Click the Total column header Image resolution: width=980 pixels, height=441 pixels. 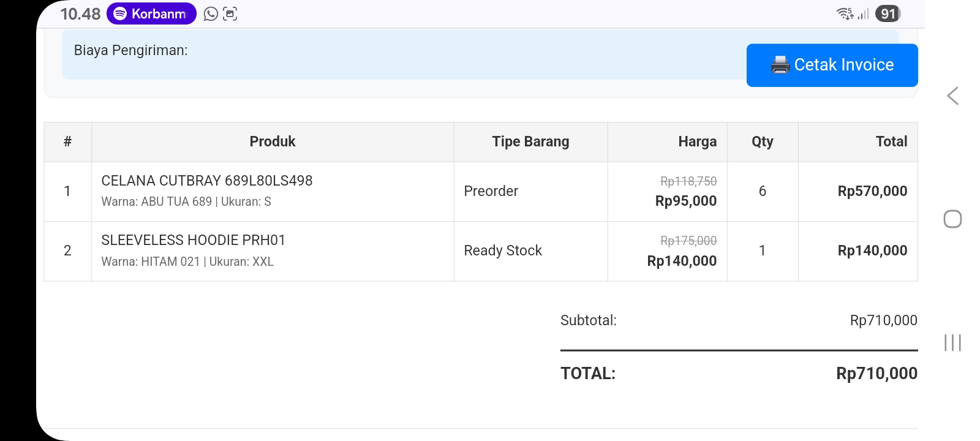pyautogui.click(x=891, y=141)
